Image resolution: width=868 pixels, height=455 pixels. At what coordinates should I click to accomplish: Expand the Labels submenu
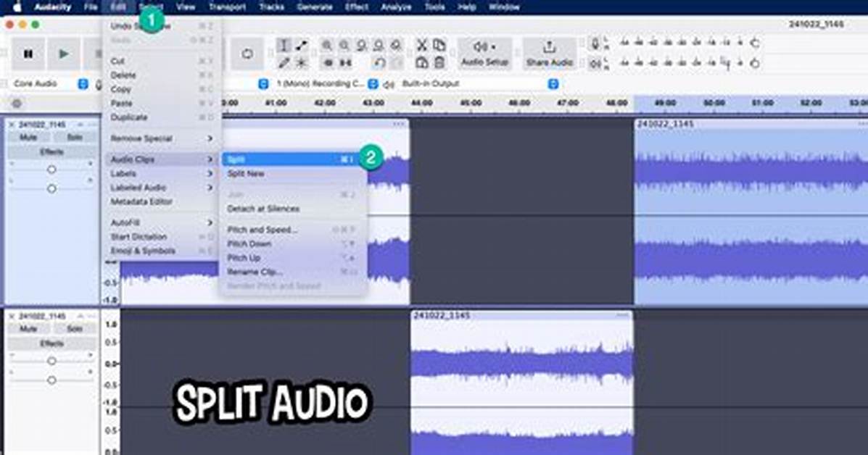pos(162,174)
